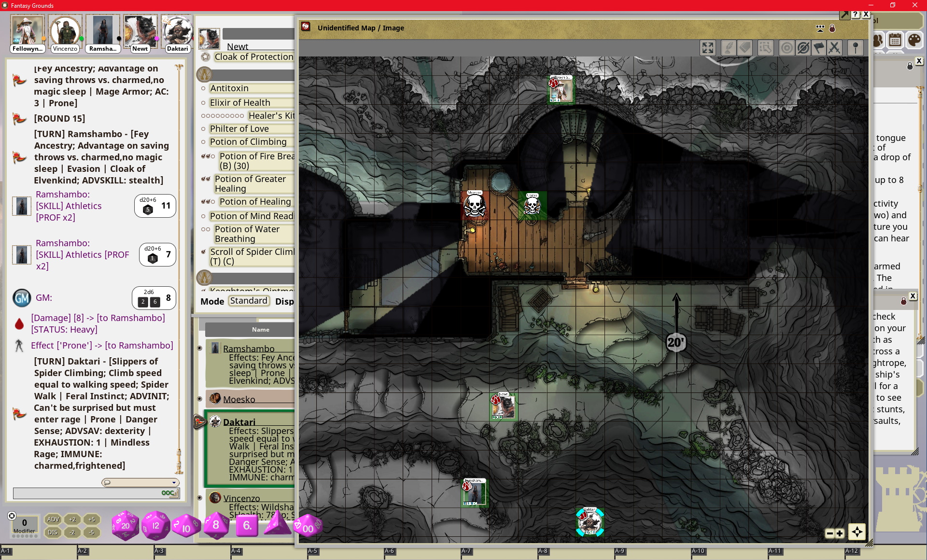Viewport: 927px width, 560px height.
Task: Select hotkey bar slot A-10
Action: tap(729, 553)
